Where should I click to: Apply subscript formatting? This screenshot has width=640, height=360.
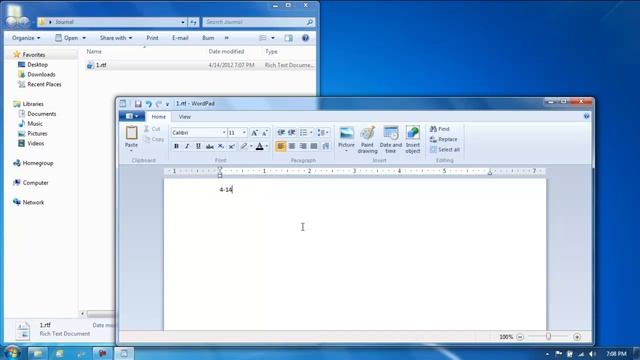click(220, 146)
